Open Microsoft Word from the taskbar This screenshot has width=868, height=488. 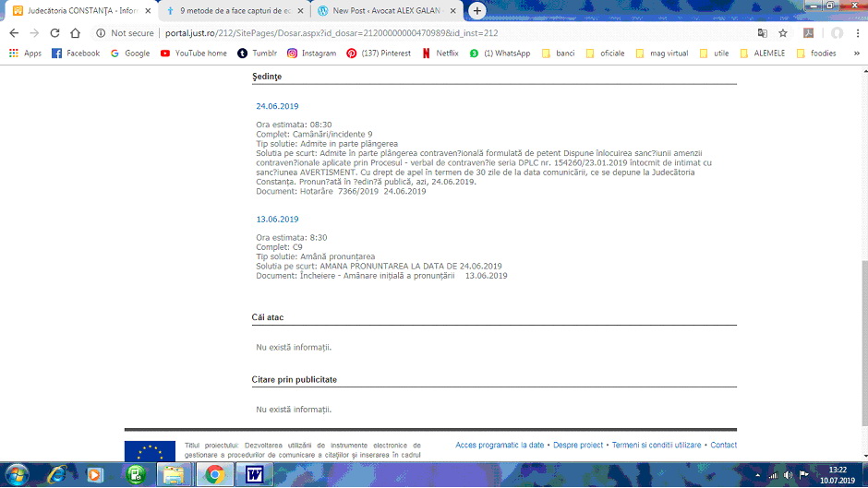pos(253,474)
